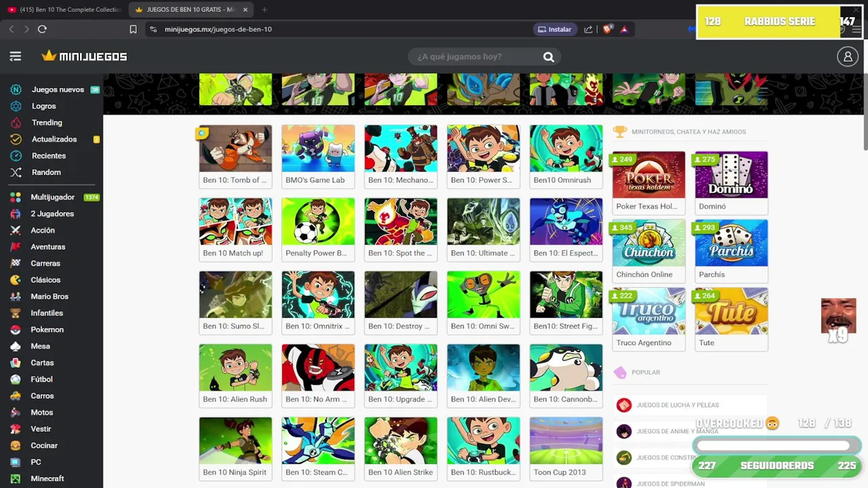Click the Random shuffle icon
This screenshot has height=488, width=868.
click(x=16, y=172)
